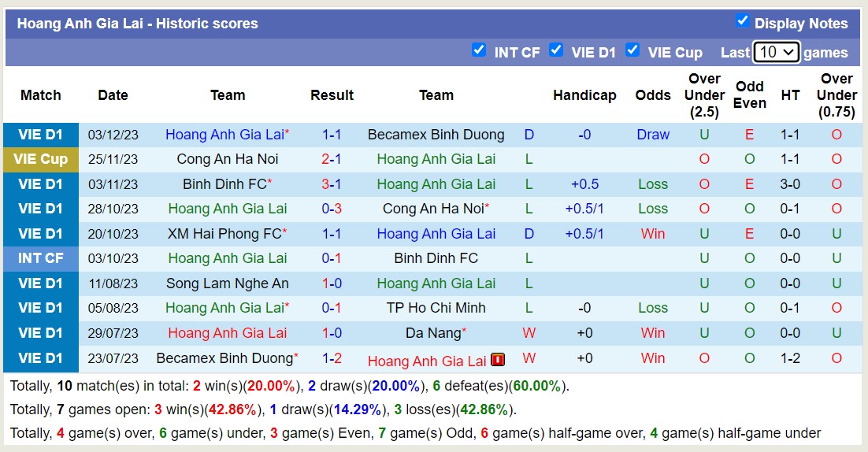Click the HT column header
The height and width of the screenshot is (452, 868).
tap(790, 95)
